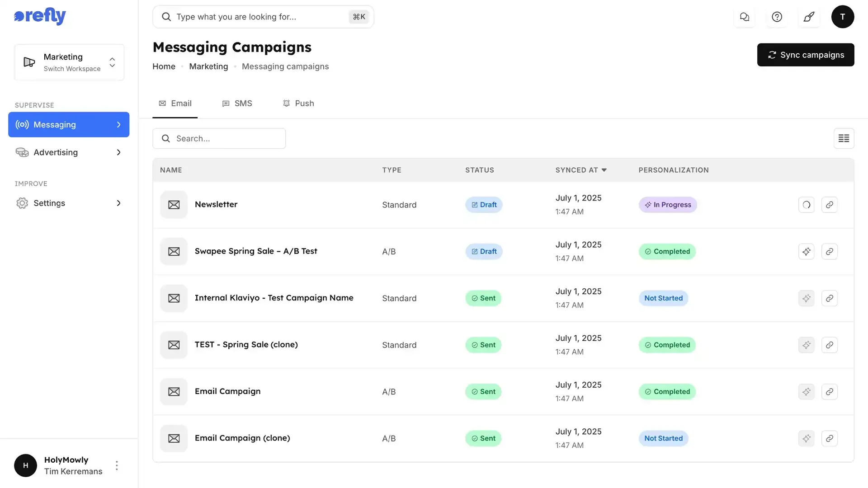Click the rocket launch icon in header
868x488 pixels.
pyautogui.click(x=809, y=17)
